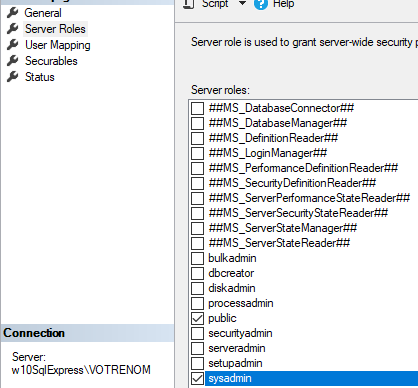Open the General page
418x388 pixels.
click(43, 13)
